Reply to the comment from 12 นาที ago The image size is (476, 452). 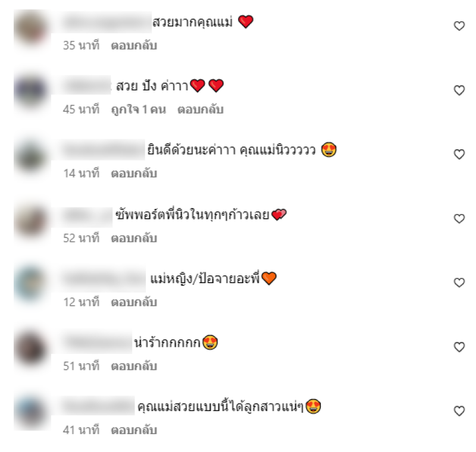click(134, 302)
